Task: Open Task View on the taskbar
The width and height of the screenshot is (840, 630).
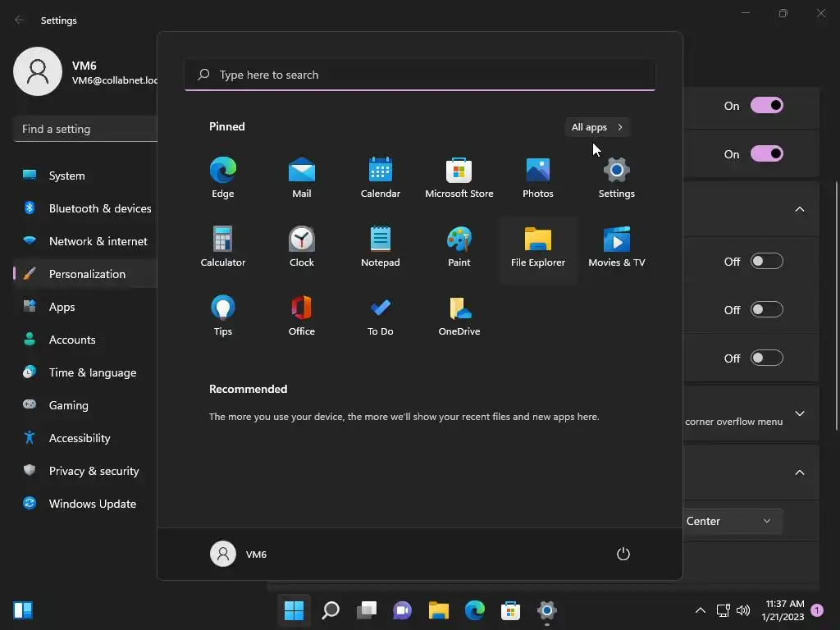Action: [x=367, y=610]
